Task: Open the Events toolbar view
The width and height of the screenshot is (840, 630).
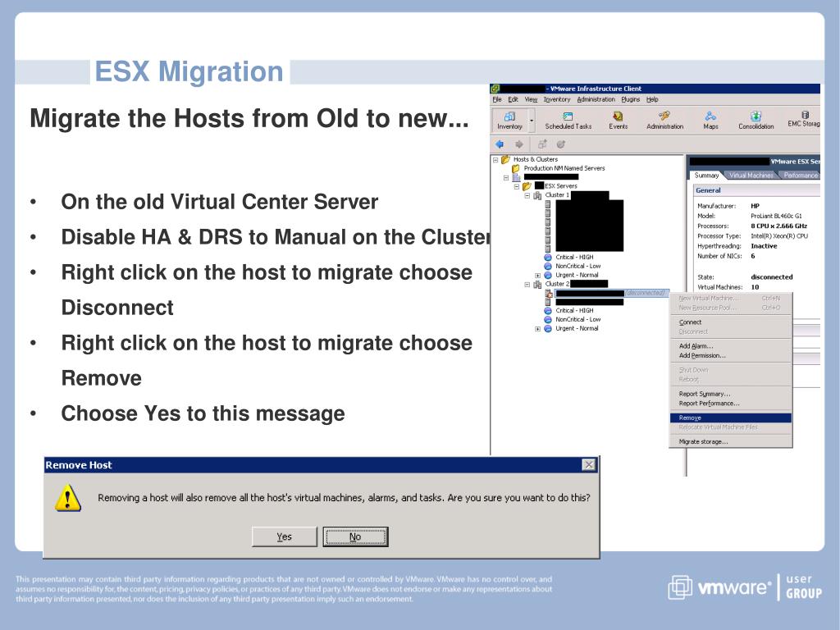Action: (618, 121)
